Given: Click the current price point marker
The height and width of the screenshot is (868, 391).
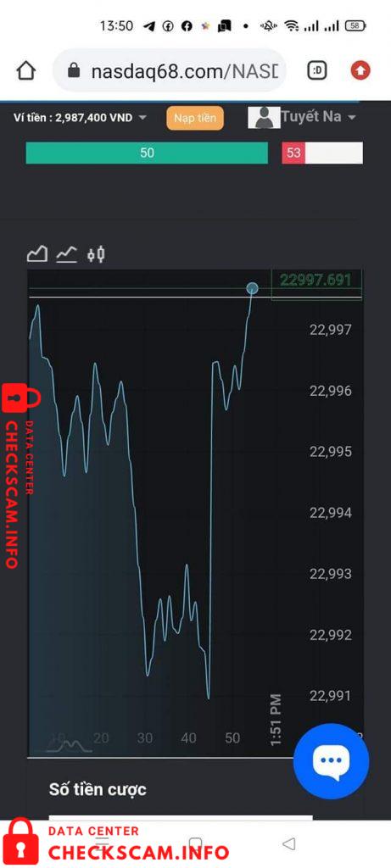Looking at the screenshot, I should pos(252,288).
